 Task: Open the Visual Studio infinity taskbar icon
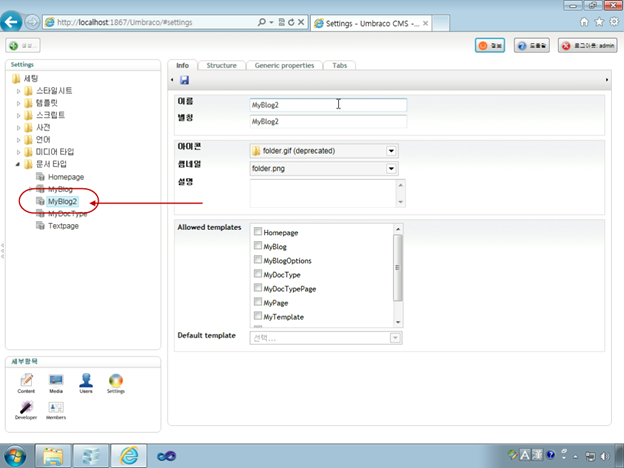click(166, 456)
